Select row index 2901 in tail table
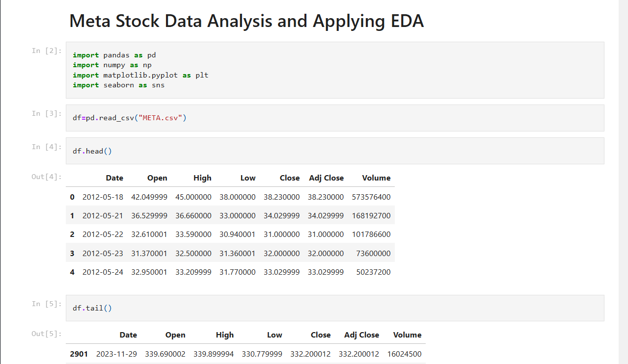 click(79, 354)
